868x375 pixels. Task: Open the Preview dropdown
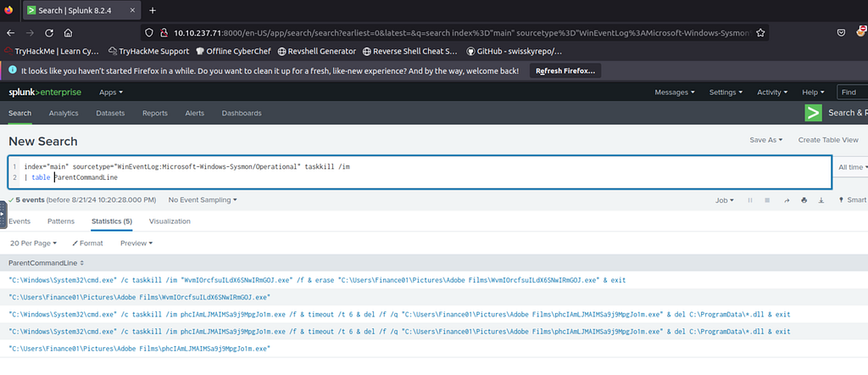(x=136, y=243)
